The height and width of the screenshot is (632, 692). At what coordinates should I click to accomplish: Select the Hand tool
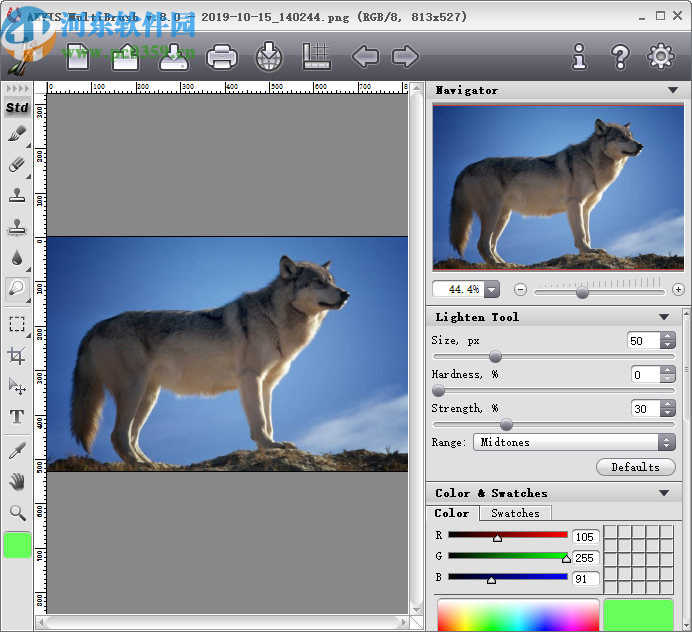coord(17,482)
